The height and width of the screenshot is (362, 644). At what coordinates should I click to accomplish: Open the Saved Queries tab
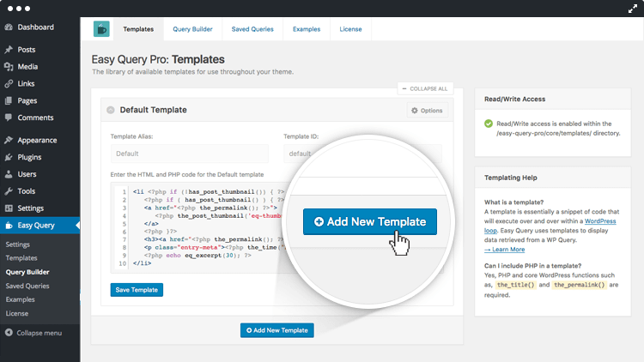[x=252, y=29]
